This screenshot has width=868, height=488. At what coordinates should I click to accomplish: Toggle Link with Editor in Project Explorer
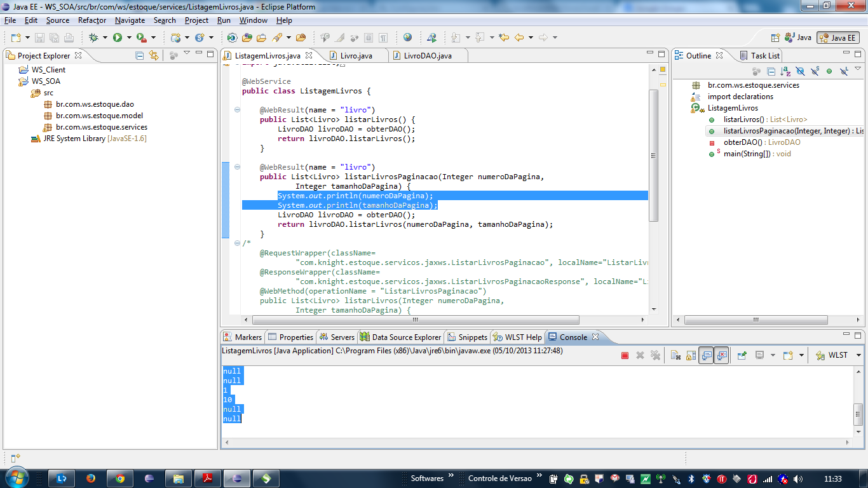(x=154, y=56)
